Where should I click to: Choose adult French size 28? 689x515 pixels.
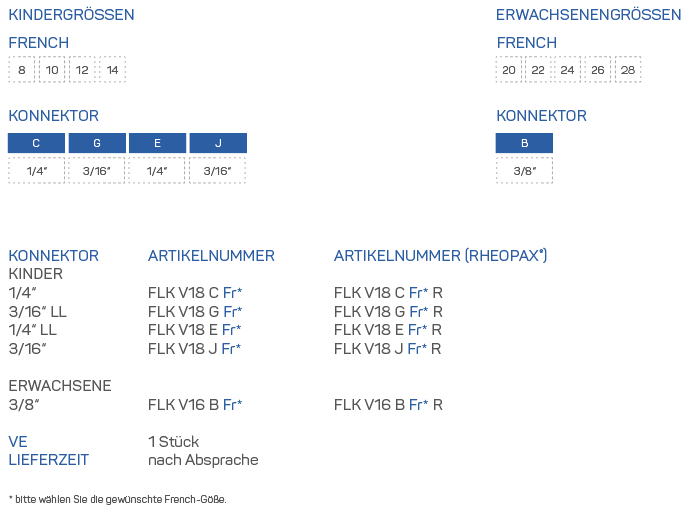coord(627,70)
